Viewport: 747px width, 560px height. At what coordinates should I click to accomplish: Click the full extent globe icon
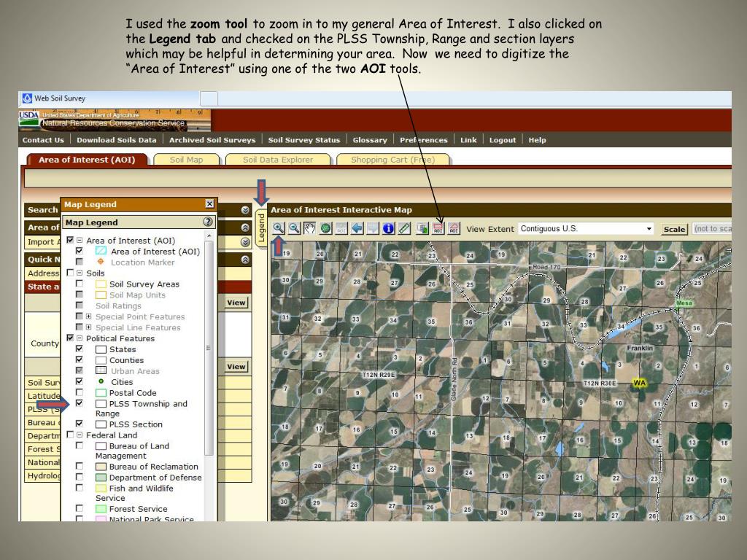pos(325,228)
